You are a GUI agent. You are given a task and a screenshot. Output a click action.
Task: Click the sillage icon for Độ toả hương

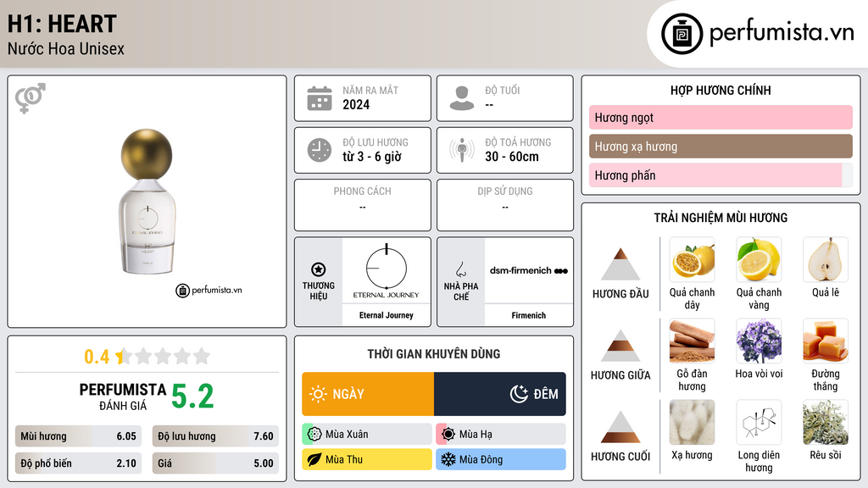462,150
